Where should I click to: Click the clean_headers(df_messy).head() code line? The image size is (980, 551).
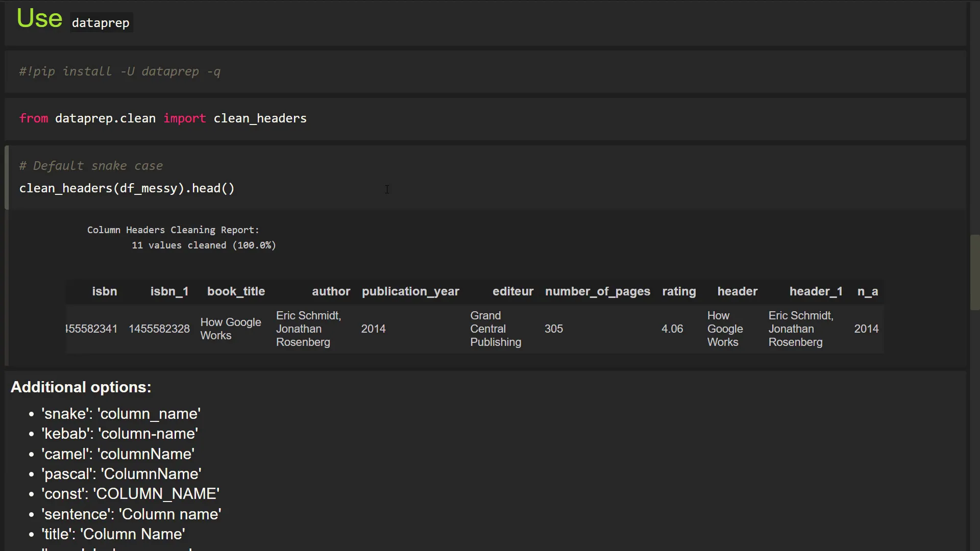click(127, 188)
